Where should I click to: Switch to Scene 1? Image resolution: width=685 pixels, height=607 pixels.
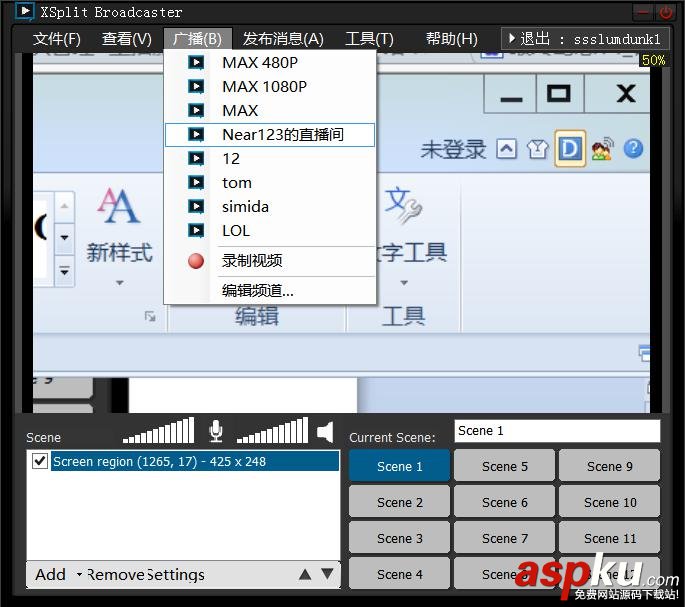(x=399, y=466)
